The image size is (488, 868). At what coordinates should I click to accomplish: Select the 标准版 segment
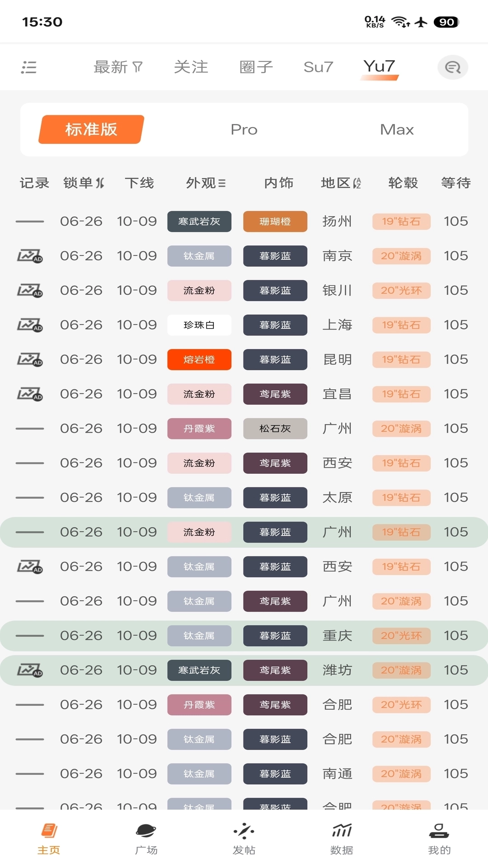tap(90, 130)
